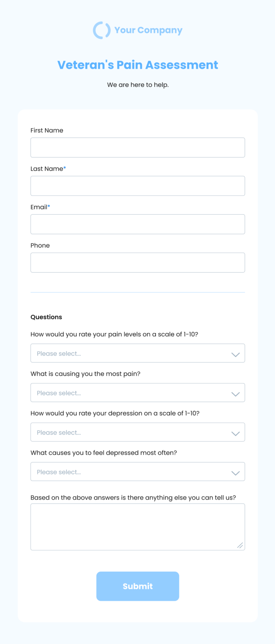The image size is (275, 644).
Task: Open the pain levels rating dropdown
Action: click(x=137, y=353)
